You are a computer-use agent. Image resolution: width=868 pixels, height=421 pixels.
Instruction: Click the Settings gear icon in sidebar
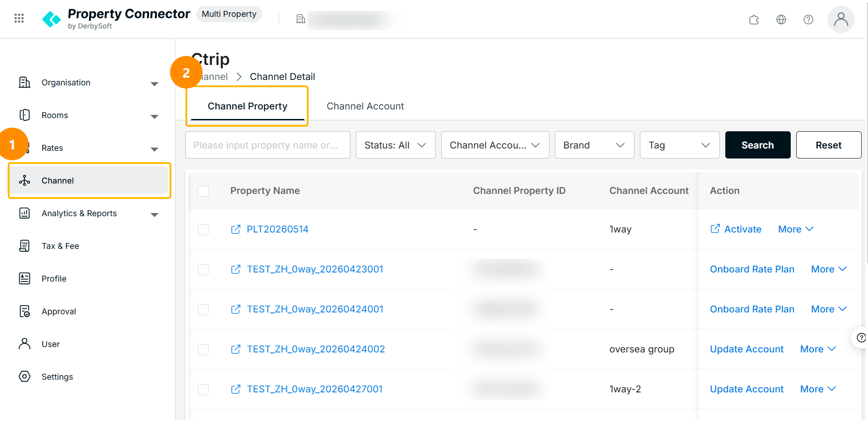(25, 376)
